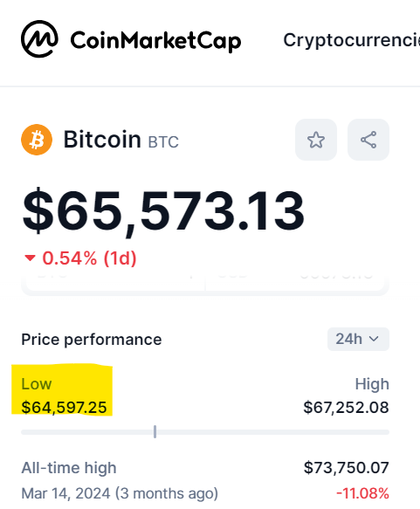Click the -11.08% from all-time high
This screenshot has height=509, width=420.
pos(362,493)
